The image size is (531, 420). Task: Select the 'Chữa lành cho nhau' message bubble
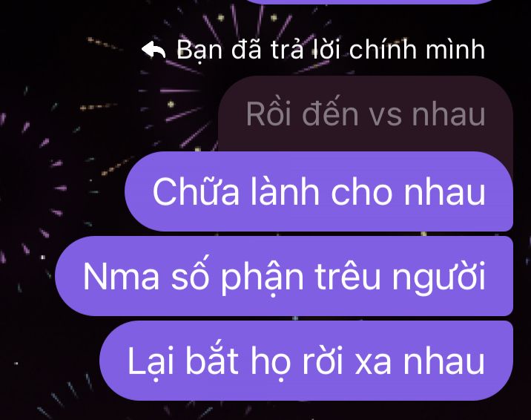click(319, 191)
